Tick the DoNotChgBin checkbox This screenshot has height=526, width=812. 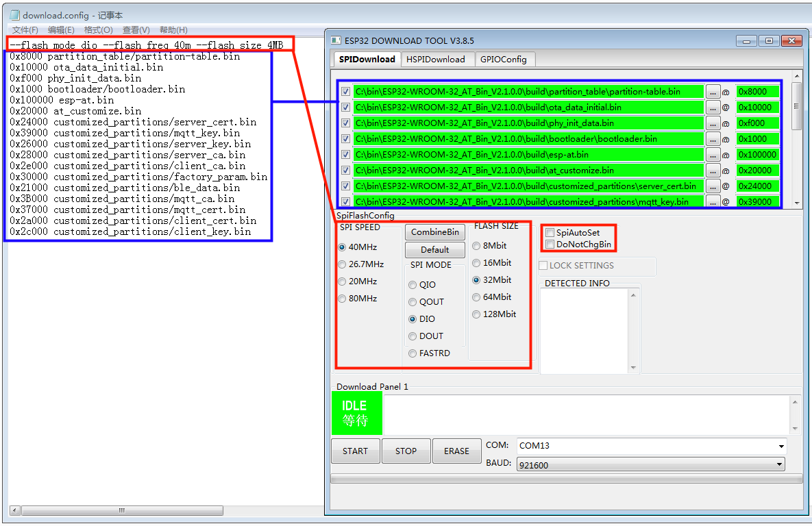coord(550,244)
